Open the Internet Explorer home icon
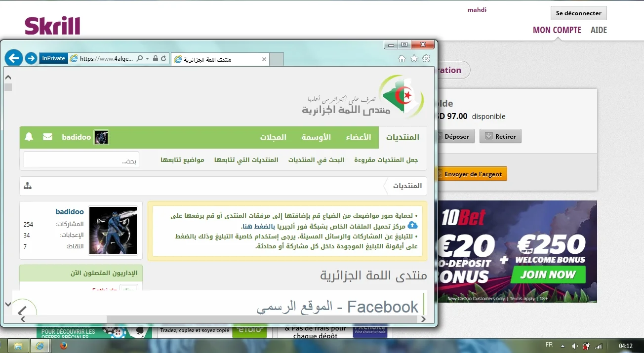The image size is (644, 353). point(402,59)
